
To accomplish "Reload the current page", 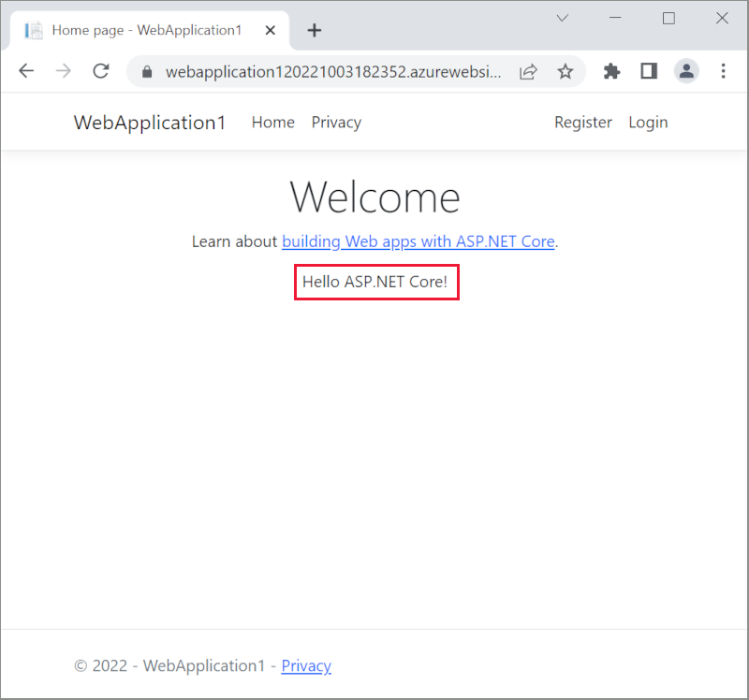I will pyautogui.click(x=100, y=71).
